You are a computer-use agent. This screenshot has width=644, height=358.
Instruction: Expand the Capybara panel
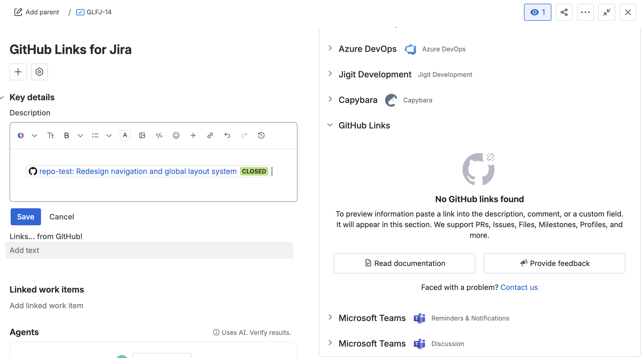(x=330, y=99)
